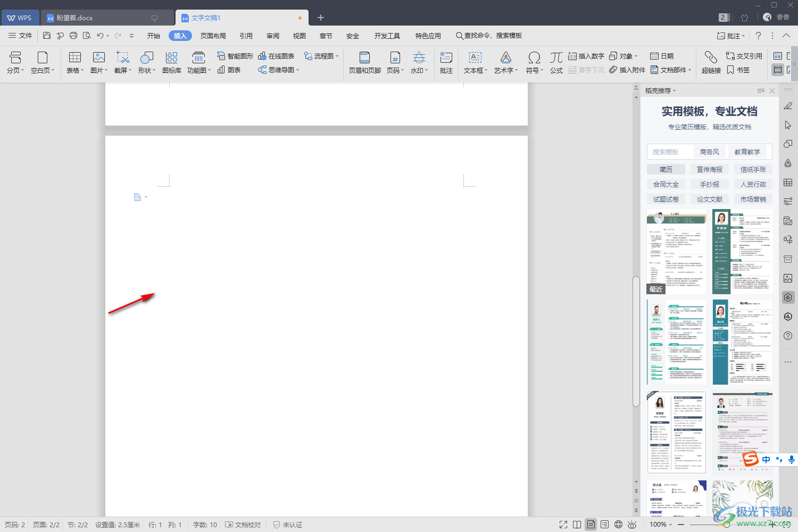Select the Posters (宣传海报) template category
Screen dimensions: 798x532
pyautogui.click(x=710, y=169)
